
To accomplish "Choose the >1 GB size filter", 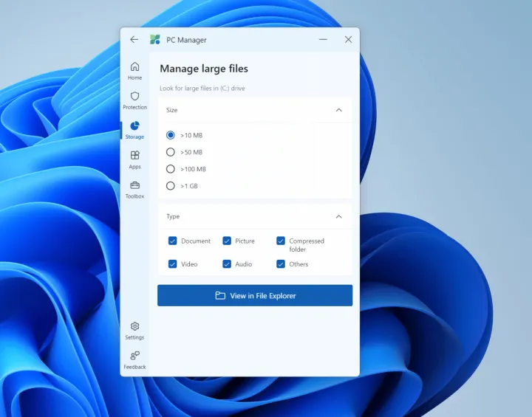I will pyautogui.click(x=171, y=186).
